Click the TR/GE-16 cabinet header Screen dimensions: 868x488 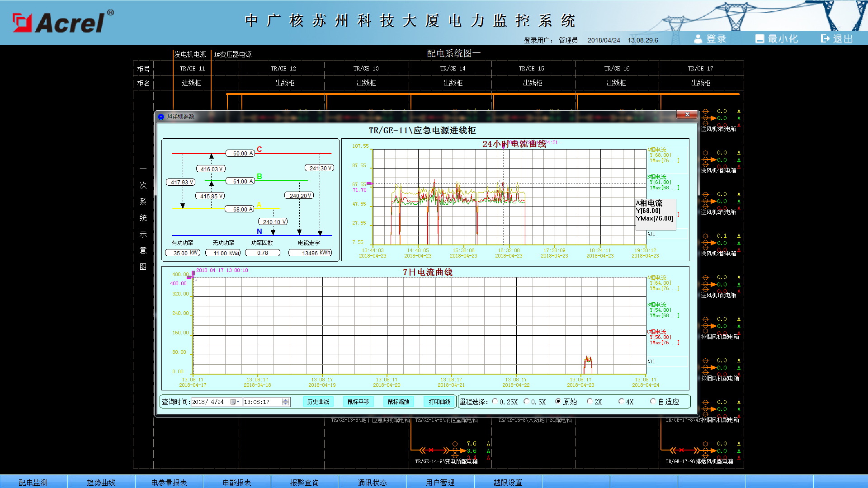pos(617,69)
